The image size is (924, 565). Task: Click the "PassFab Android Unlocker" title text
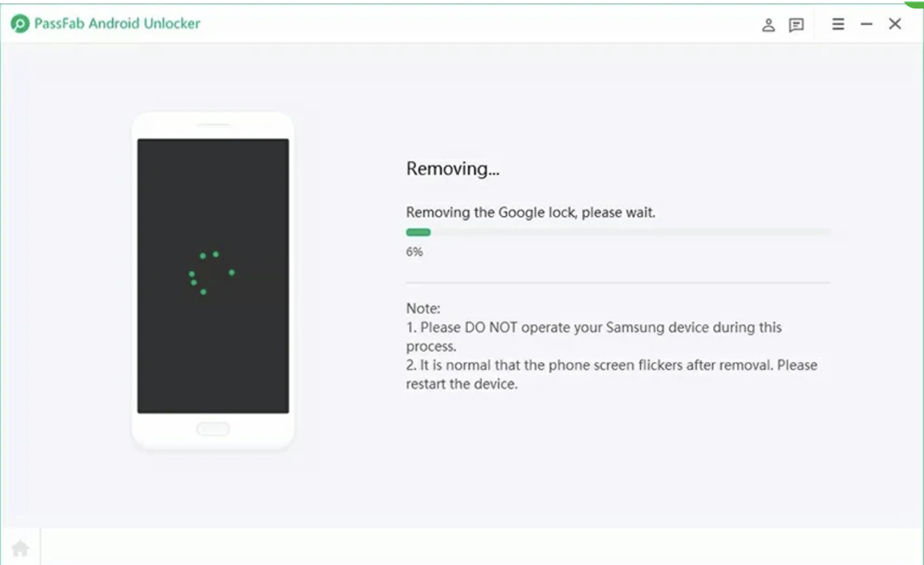(117, 24)
